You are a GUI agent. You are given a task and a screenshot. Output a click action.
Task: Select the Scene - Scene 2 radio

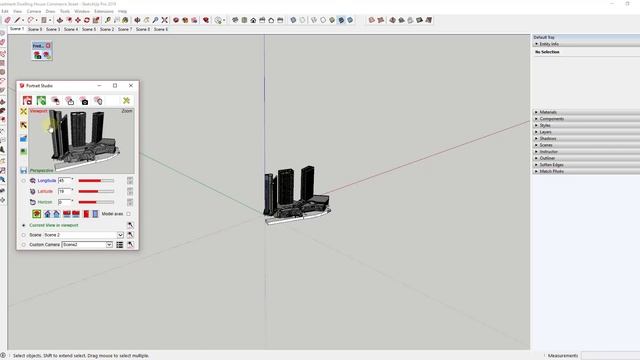click(x=23, y=235)
